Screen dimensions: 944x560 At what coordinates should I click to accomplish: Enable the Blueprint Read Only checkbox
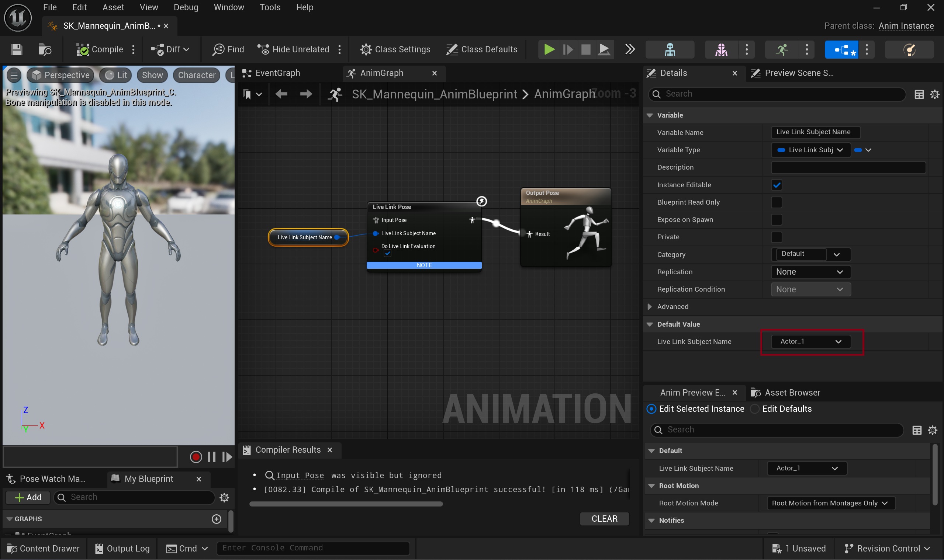point(777,202)
